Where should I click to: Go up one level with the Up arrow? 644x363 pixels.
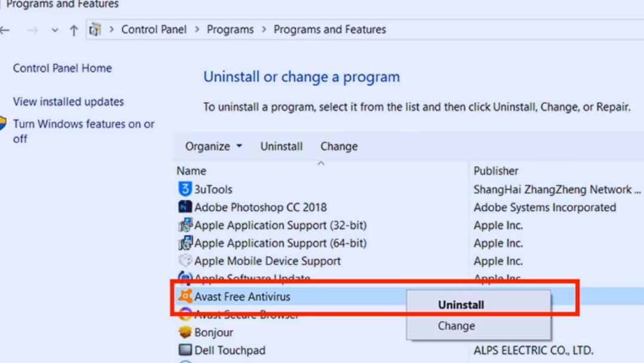pyautogui.click(x=74, y=30)
